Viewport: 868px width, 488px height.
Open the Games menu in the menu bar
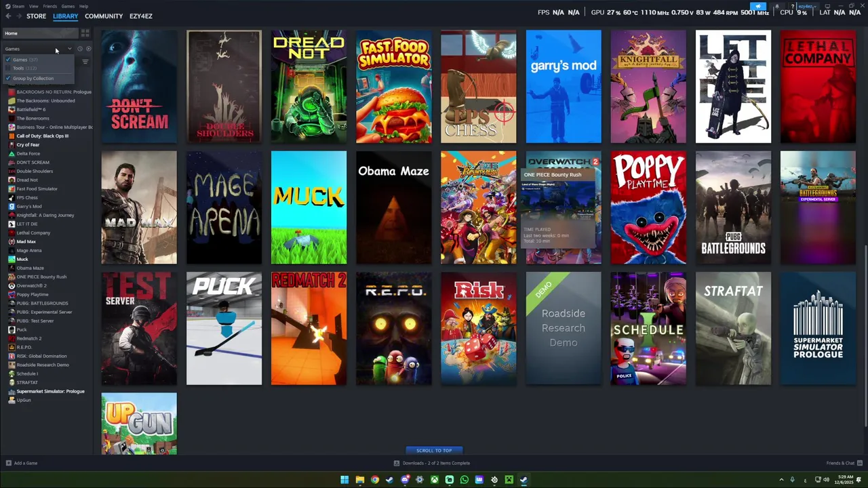coord(68,6)
